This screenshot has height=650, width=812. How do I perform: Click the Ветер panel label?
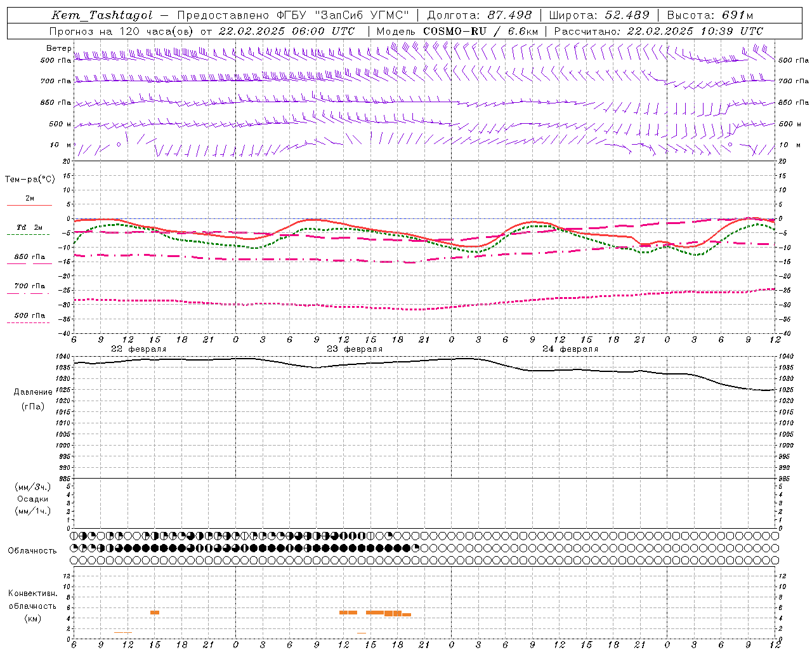point(58,48)
